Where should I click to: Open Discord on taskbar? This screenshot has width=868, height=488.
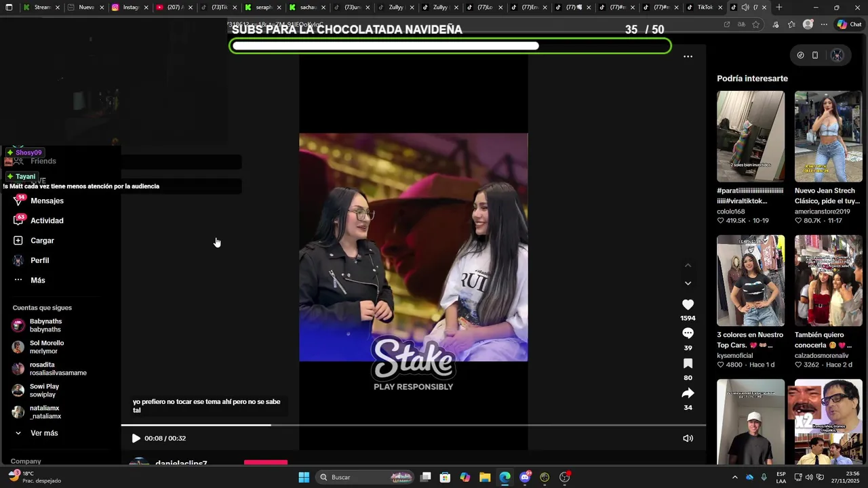[525, 477]
